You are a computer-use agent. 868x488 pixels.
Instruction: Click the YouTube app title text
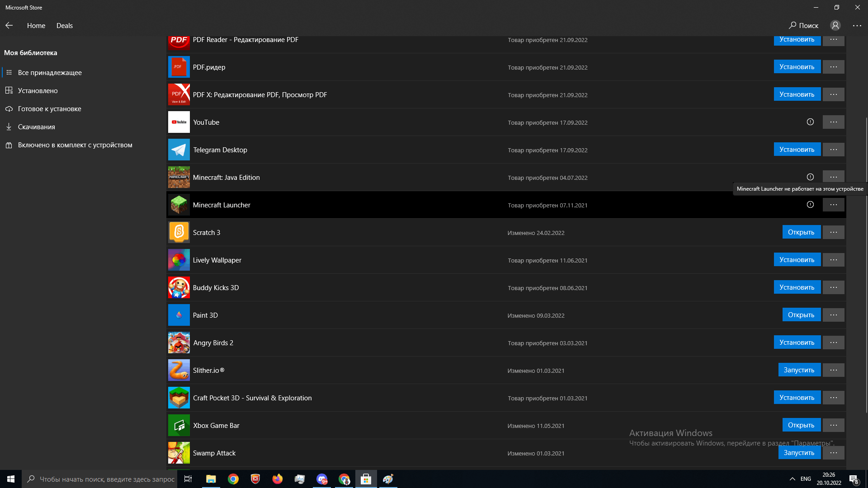(x=206, y=122)
